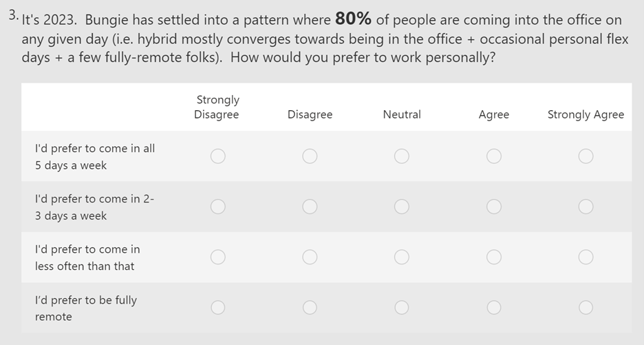Mark Neutral for 2-3 days a week
Screen dimensions: 644x345
tap(402, 207)
